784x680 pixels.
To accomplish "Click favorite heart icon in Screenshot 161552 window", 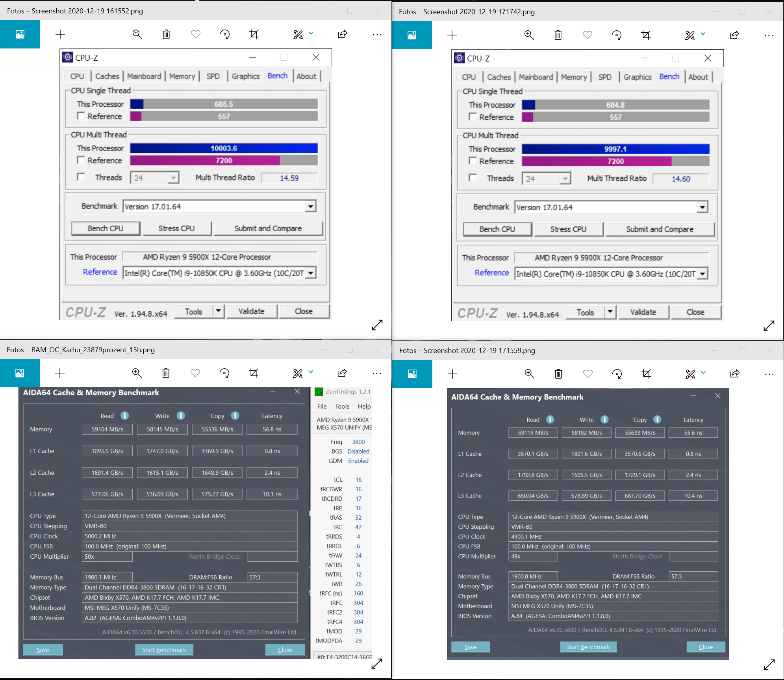I will click(x=196, y=34).
